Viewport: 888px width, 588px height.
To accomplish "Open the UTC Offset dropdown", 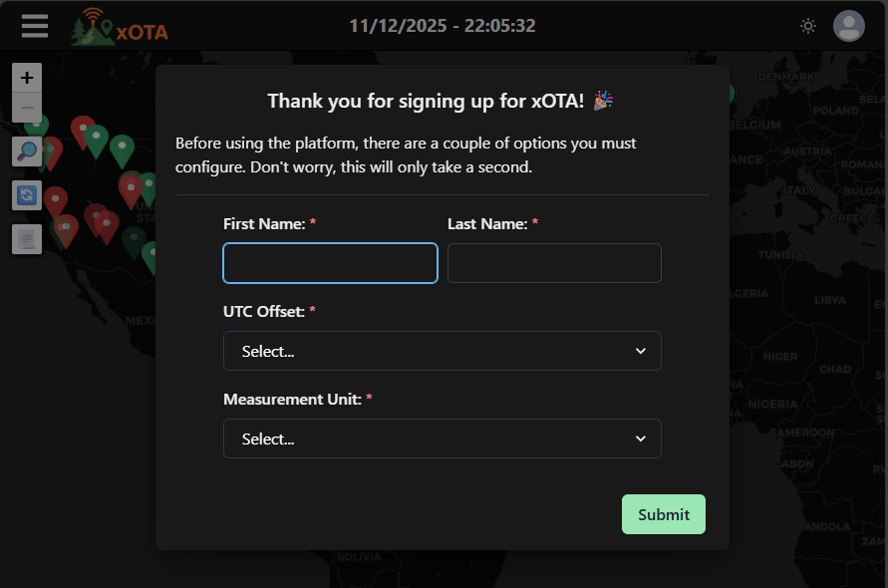I will pos(442,351).
